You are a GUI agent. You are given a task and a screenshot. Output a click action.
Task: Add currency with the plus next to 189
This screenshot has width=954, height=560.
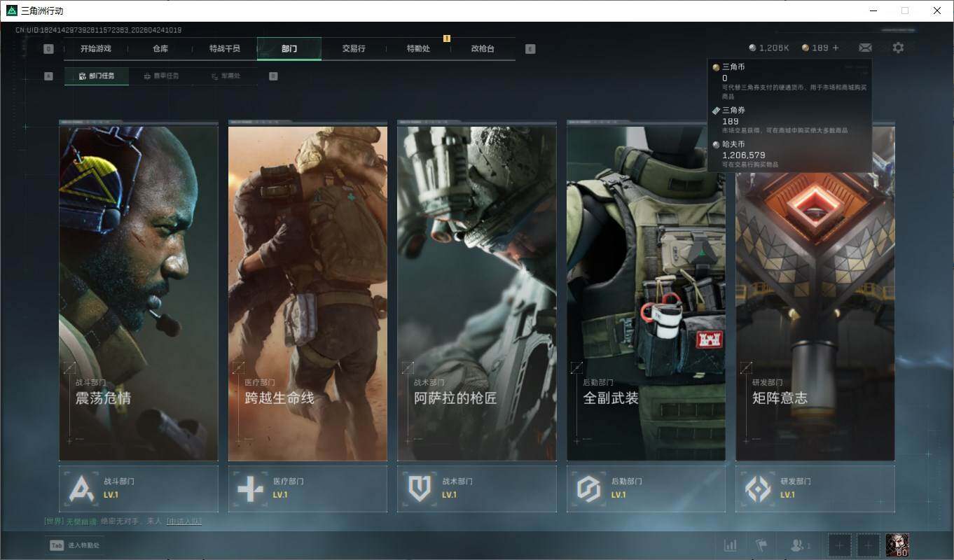click(x=835, y=48)
